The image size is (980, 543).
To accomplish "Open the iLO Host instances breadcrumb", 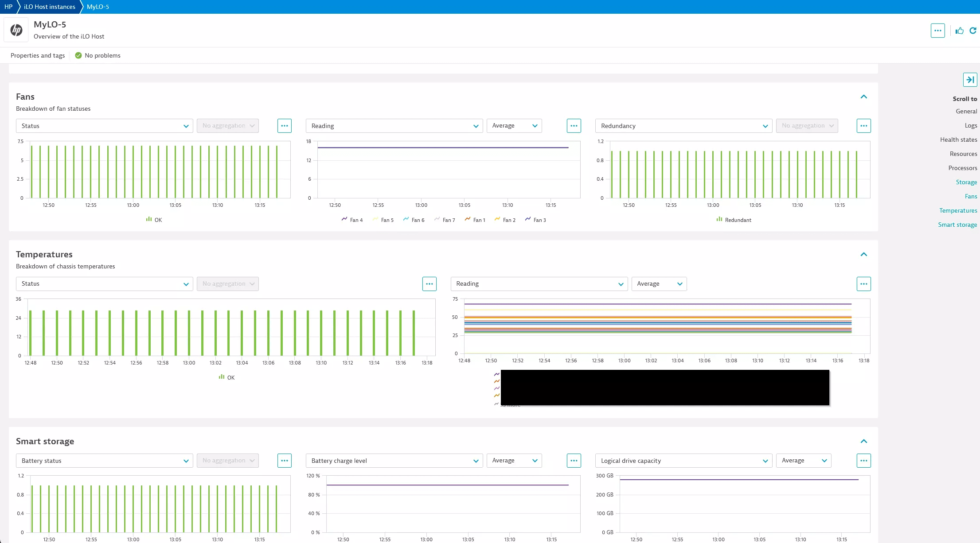I will point(50,7).
